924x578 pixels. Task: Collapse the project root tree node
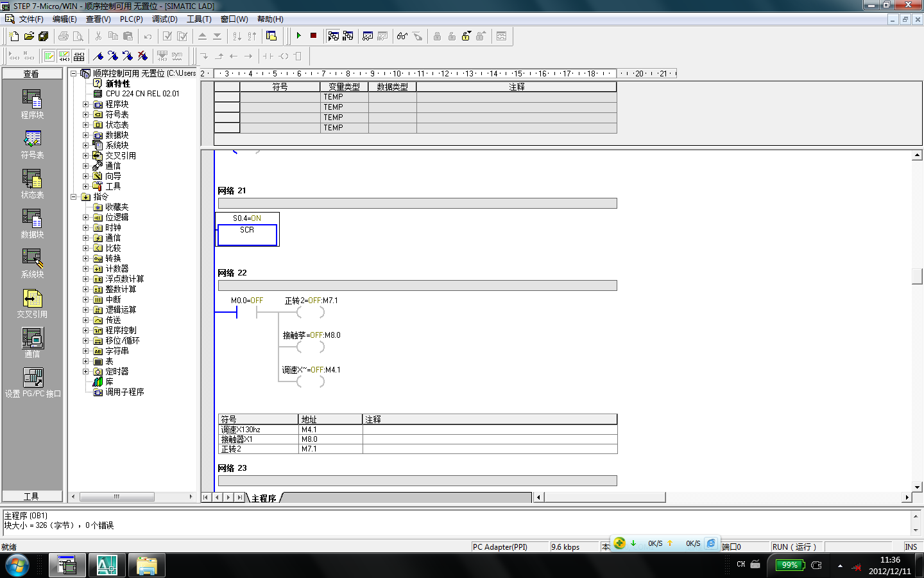click(73, 73)
